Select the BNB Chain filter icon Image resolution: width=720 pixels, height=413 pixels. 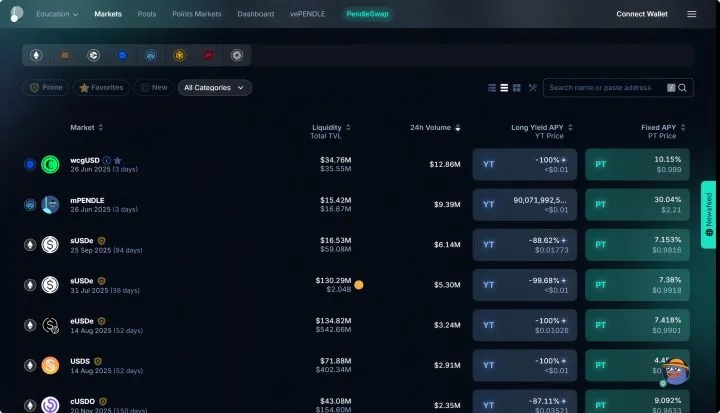tap(180, 55)
